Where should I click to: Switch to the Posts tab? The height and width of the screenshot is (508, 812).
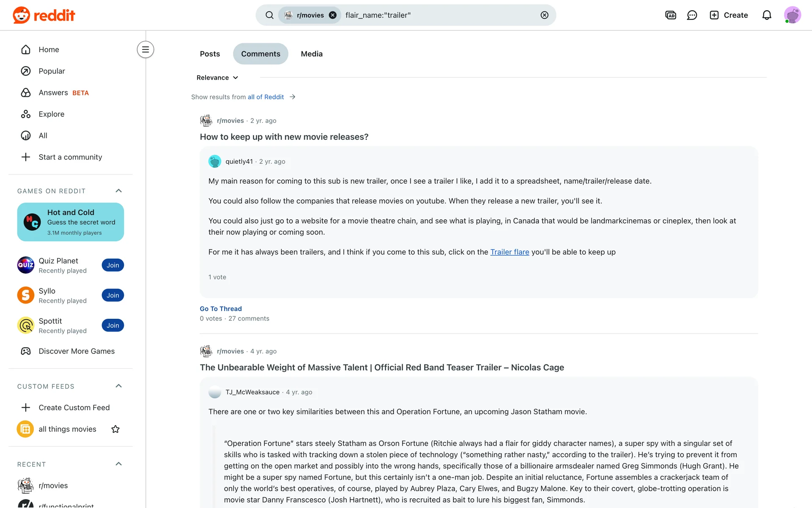coord(210,54)
